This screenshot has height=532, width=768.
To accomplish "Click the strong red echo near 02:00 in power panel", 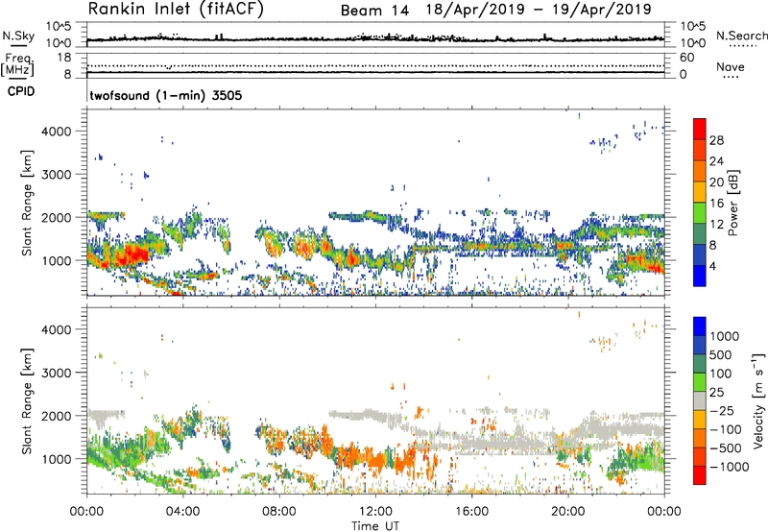I will pos(132,254).
